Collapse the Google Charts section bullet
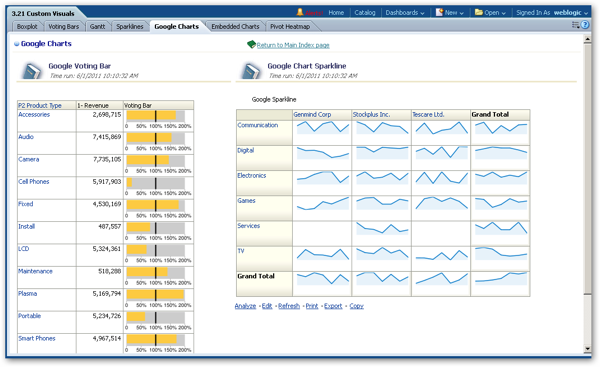 click(16, 44)
